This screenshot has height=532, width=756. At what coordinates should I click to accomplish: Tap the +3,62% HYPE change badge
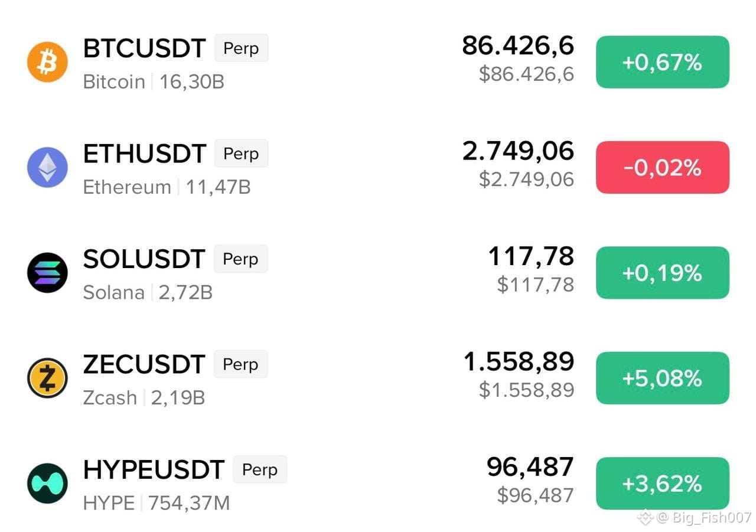pyautogui.click(x=663, y=484)
